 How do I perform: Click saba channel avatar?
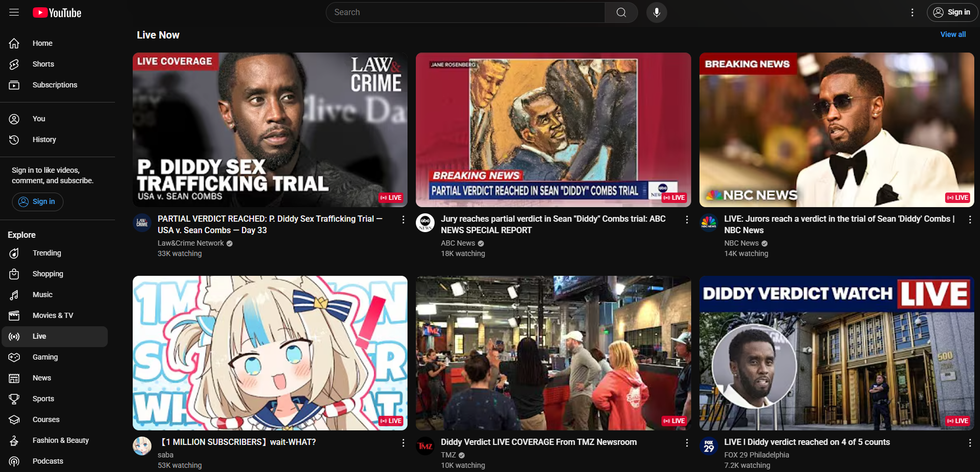point(142,446)
